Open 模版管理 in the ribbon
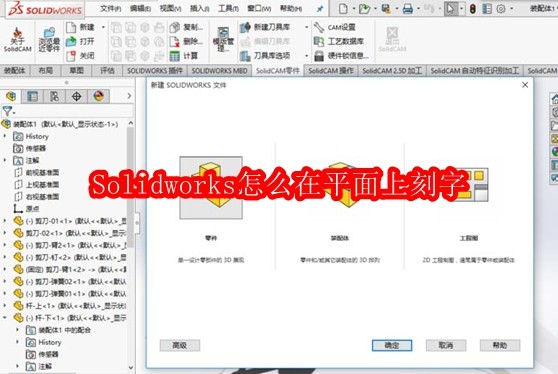The image size is (558, 374). (x=223, y=40)
